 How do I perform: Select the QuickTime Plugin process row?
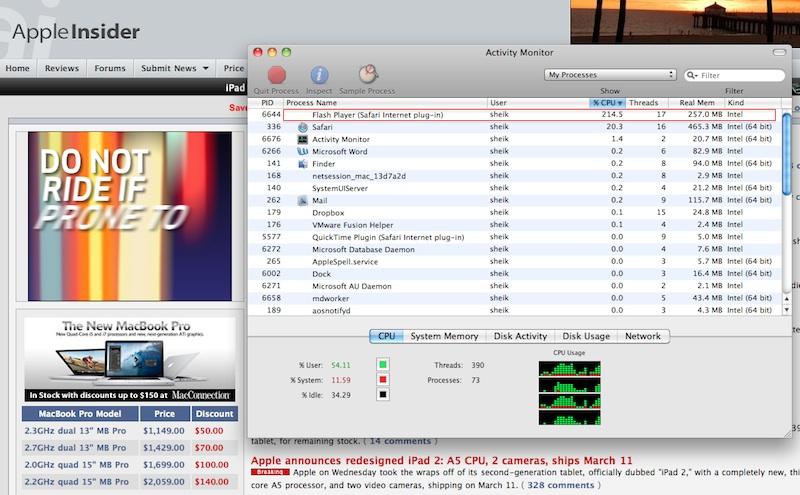coord(515,237)
